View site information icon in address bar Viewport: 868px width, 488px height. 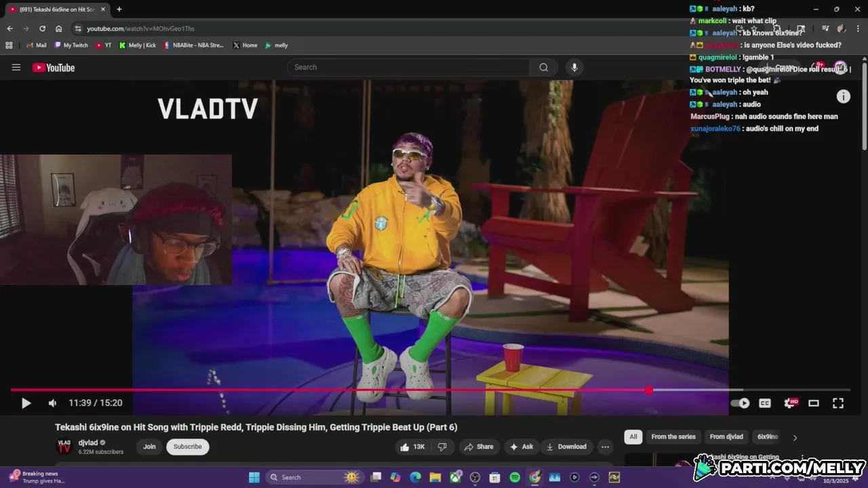point(78,28)
